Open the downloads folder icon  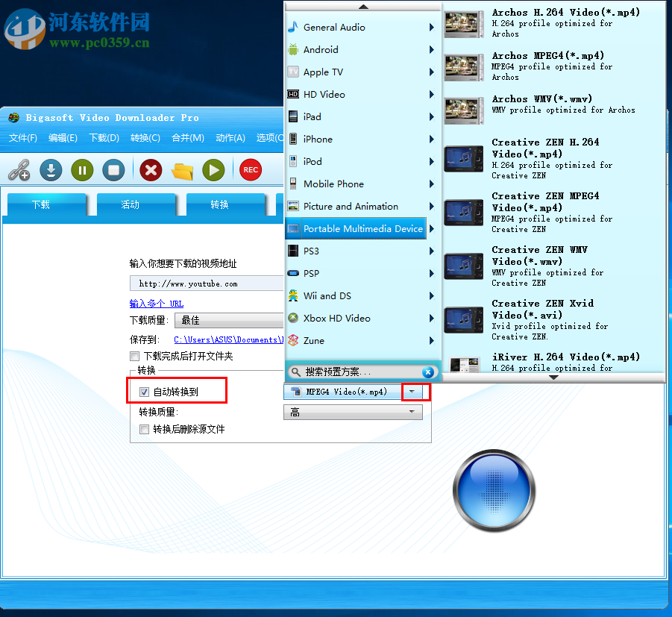tap(181, 170)
